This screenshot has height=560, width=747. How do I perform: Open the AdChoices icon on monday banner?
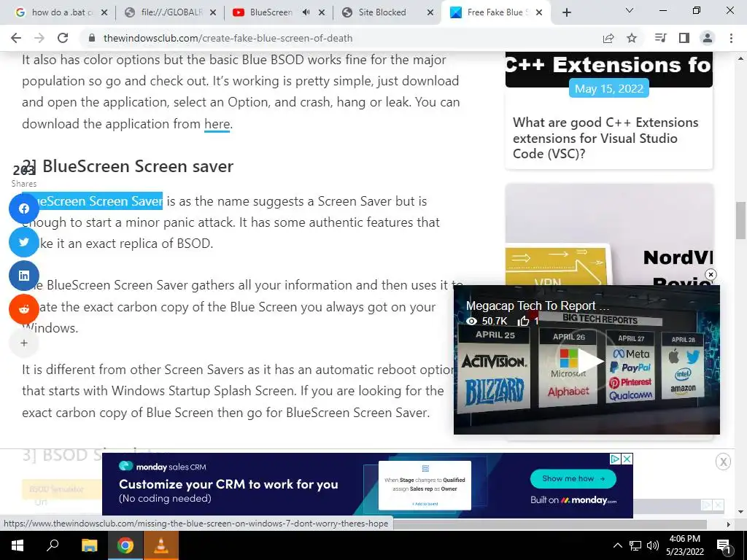click(615, 459)
